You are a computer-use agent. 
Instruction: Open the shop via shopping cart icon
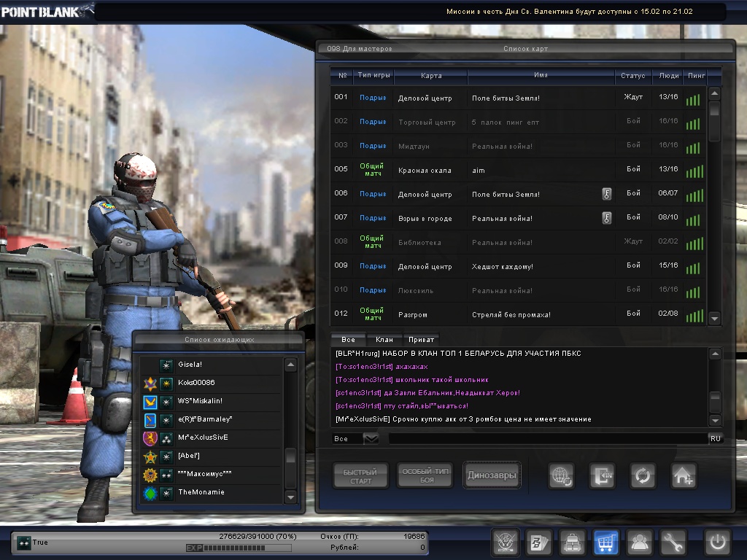click(605, 542)
